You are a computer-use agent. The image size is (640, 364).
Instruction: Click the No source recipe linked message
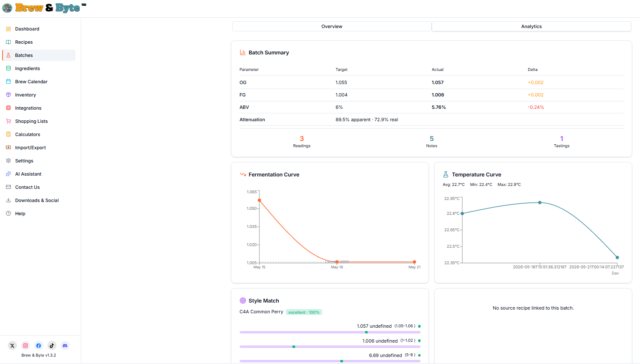click(x=533, y=308)
